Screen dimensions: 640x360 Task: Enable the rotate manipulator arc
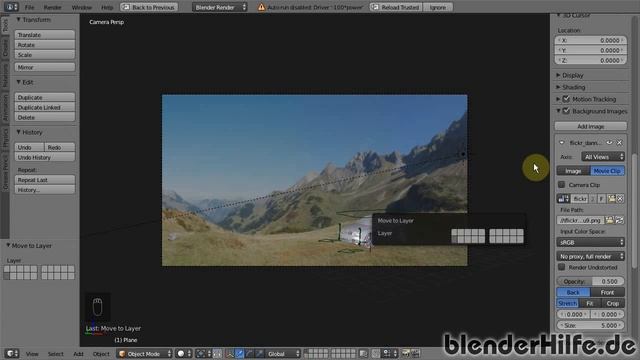(x=249, y=353)
